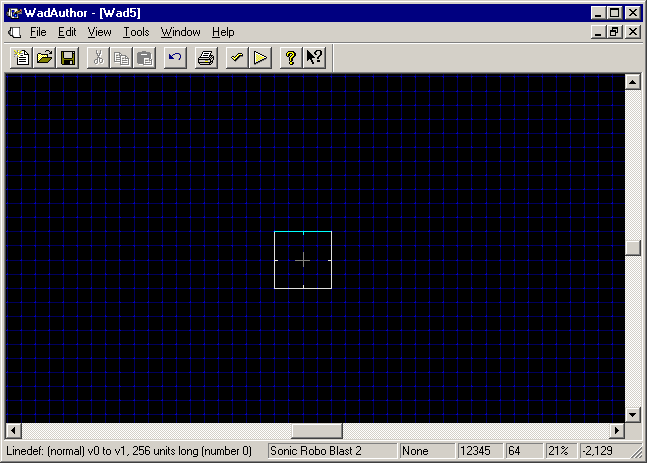647x463 pixels.
Task: Open the Window menu
Action: [180, 32]
